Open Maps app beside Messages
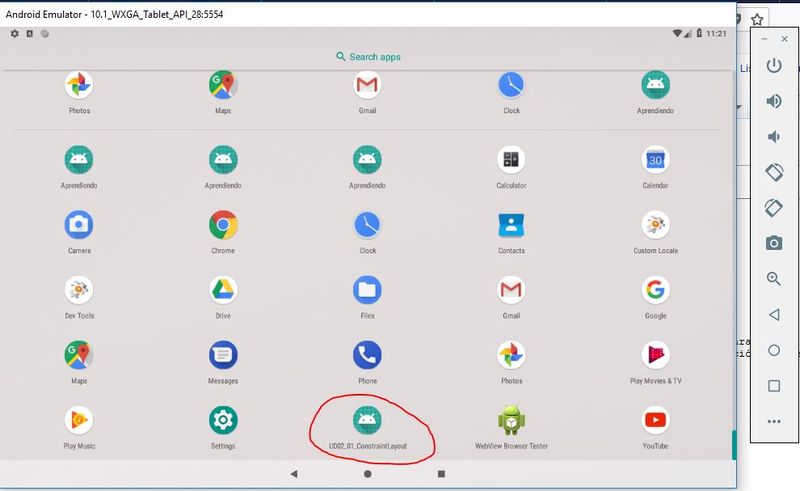This screenshot has height=491, width=800. click(79, 355)
